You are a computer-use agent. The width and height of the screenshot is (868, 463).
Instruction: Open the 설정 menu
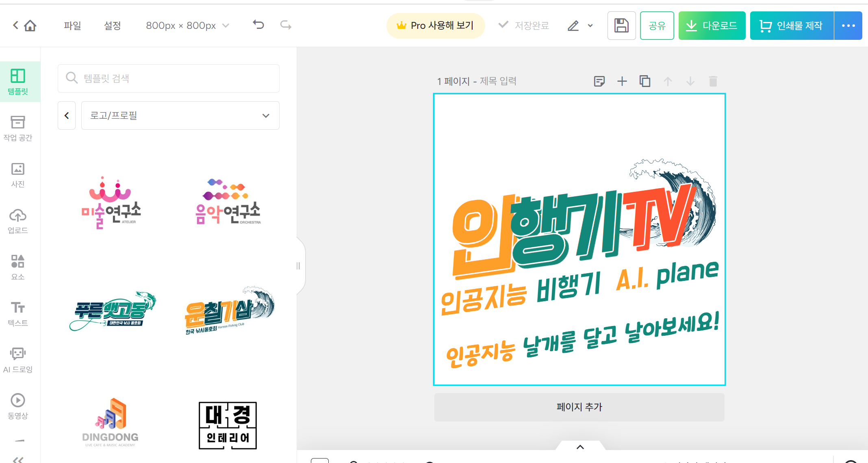112,26
